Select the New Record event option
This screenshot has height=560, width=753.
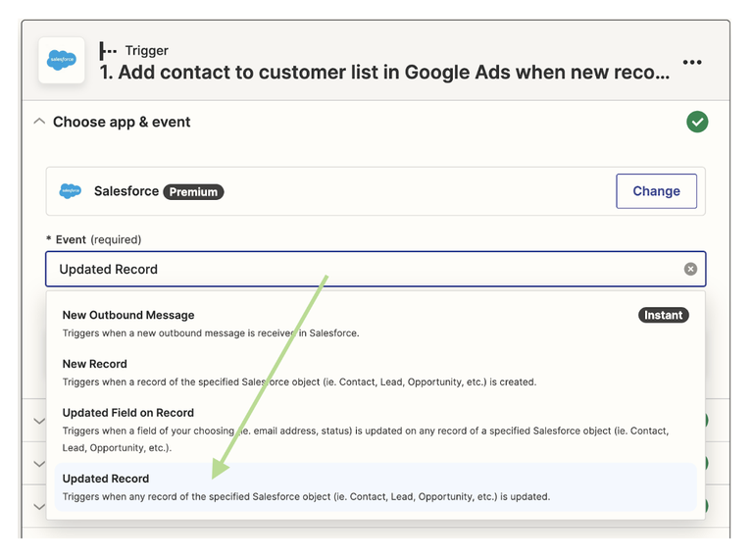tap(376, 373)
